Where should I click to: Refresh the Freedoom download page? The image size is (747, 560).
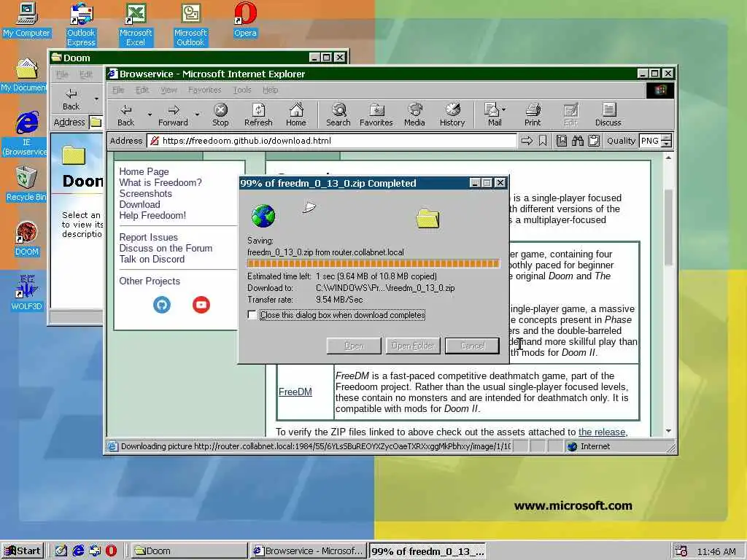click(258, 114)
